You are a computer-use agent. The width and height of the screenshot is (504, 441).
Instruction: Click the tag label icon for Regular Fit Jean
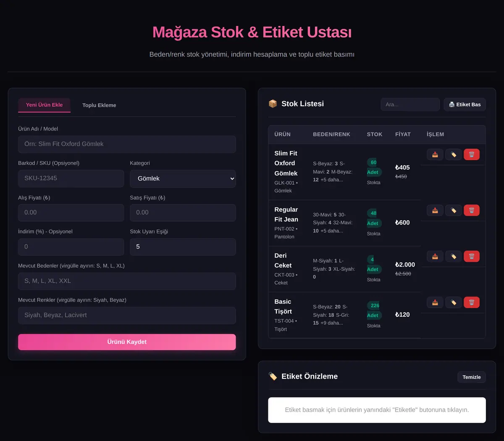pyautogui.click(x=454, y=210)
